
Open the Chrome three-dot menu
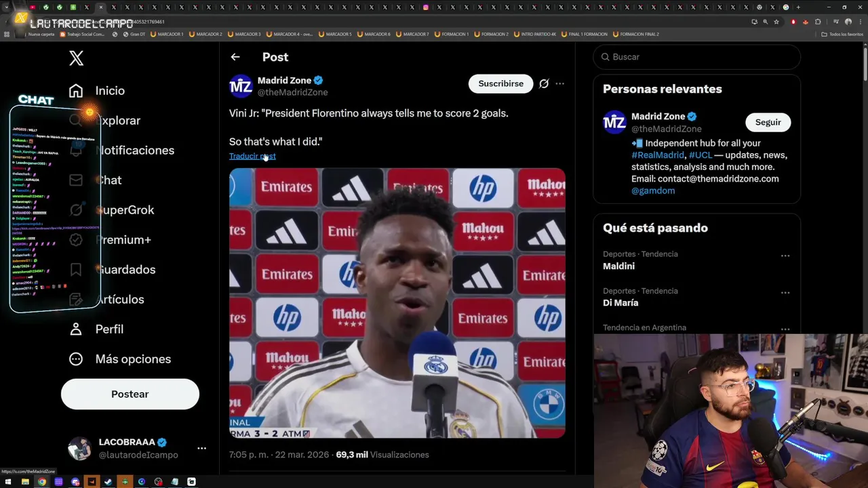[x=861, y=22]
